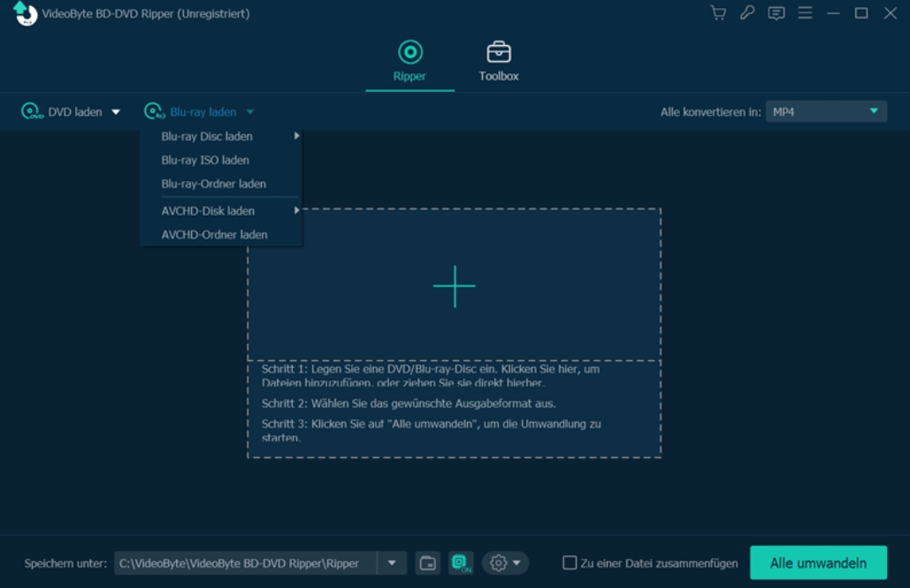Switch to the Ripper tab
The width and height of the screenshot is (910, 588).
(409, 61)
